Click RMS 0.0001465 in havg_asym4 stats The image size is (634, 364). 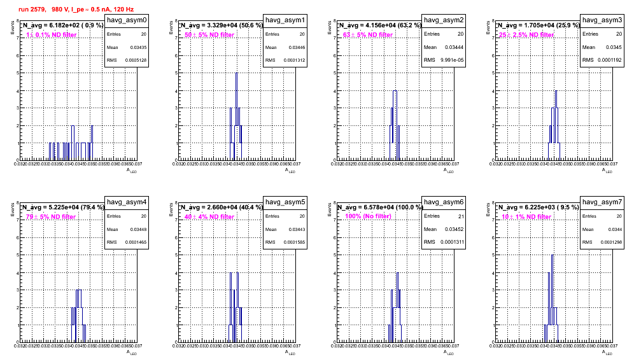tap(127, 242)
